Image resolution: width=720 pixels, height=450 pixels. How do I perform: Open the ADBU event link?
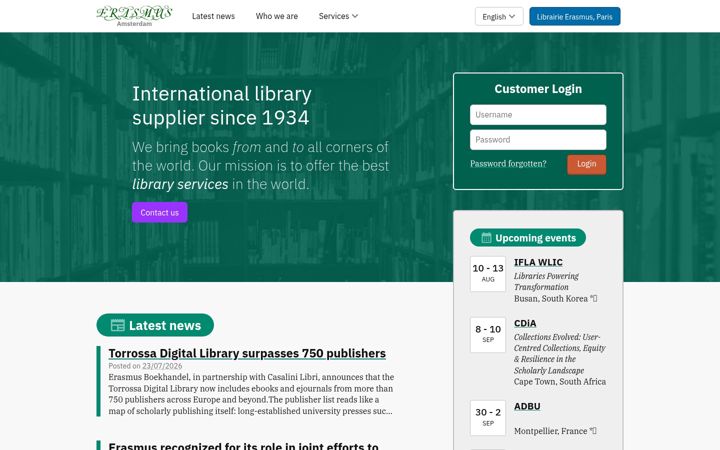tap(527, 406)
